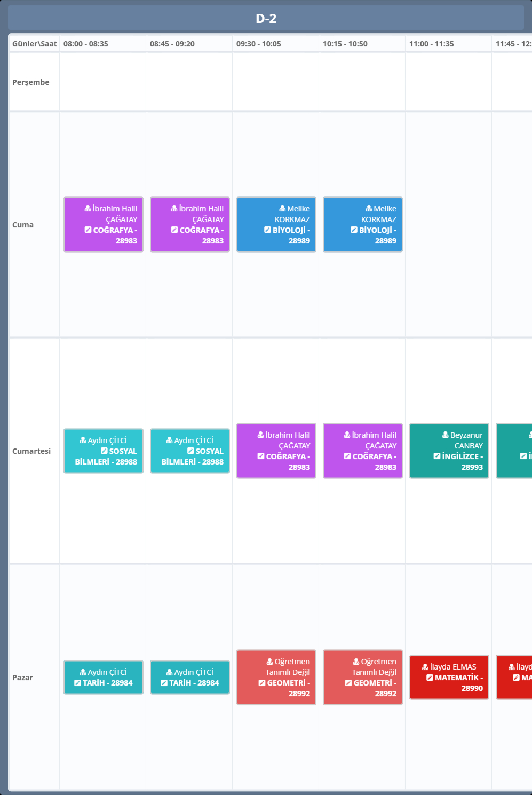Click edit icon on Pazar 08:45 TARİH lesson
Screen dimensions: 532x795
164,683
